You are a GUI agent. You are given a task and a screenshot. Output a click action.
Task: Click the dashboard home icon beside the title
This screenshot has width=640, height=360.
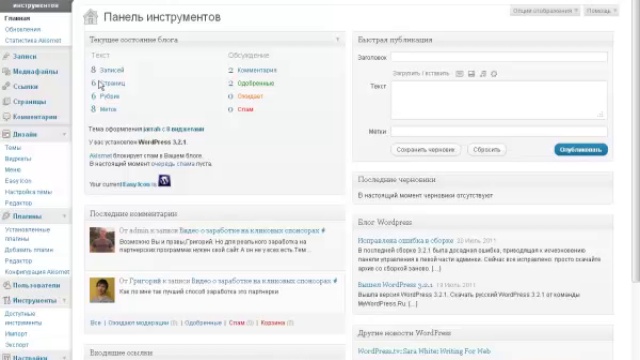click(91, 17)
